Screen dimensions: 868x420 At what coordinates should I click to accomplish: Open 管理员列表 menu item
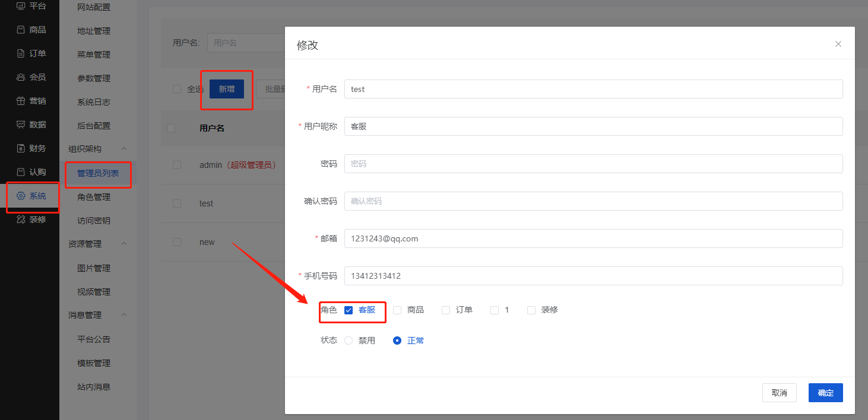(98, 173)
